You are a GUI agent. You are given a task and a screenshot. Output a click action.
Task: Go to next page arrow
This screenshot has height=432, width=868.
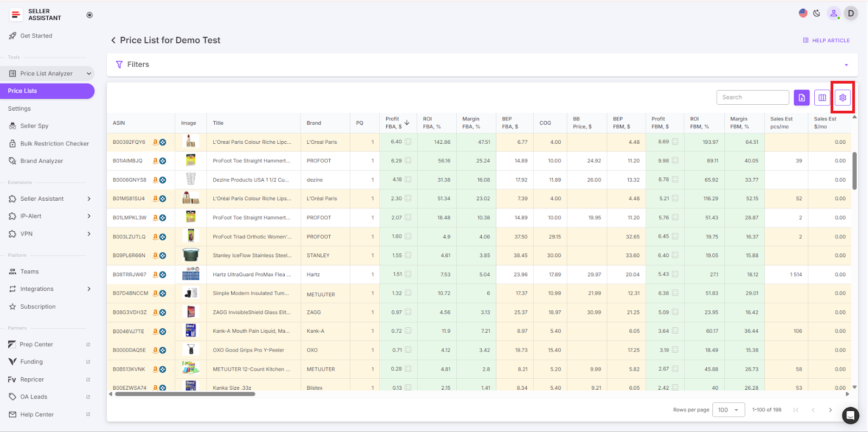coord(830,410)
